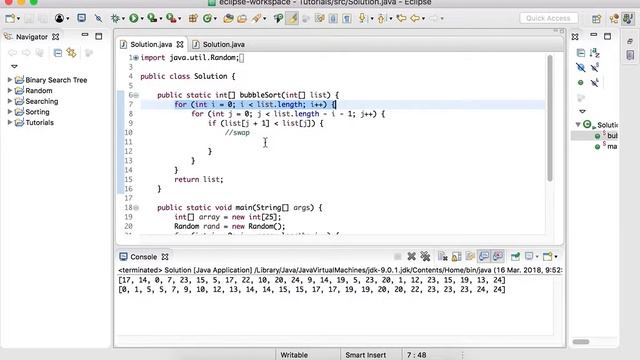
Task: Click the Open Task folder icon
Action: coord(242,18)
